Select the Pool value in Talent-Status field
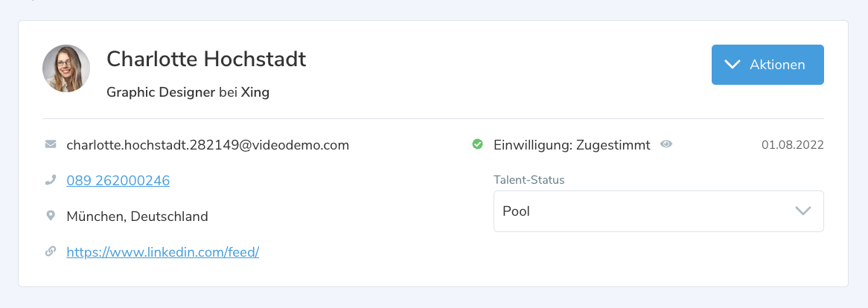The image size is (868, 308). click(x=517, y=211)
